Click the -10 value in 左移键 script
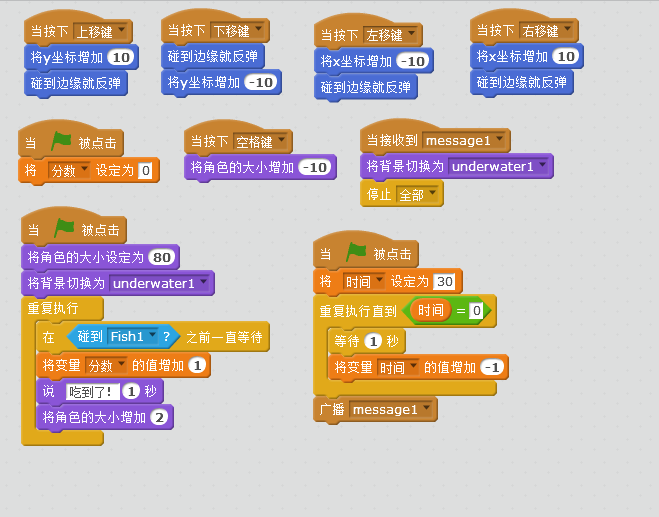Image resolution: width=659 pixels, height=517 pixels. click(x=413, y=61)
